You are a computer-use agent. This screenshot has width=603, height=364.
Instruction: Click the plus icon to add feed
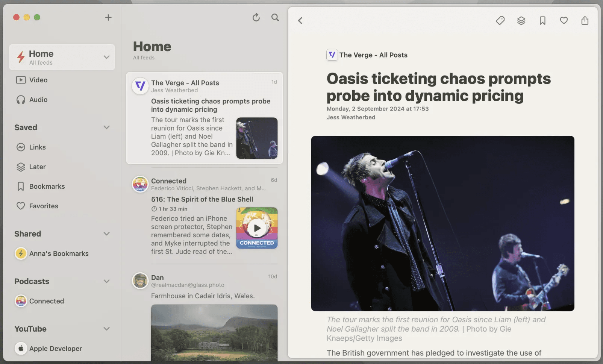pyautogui.click(x=108, y=17)
